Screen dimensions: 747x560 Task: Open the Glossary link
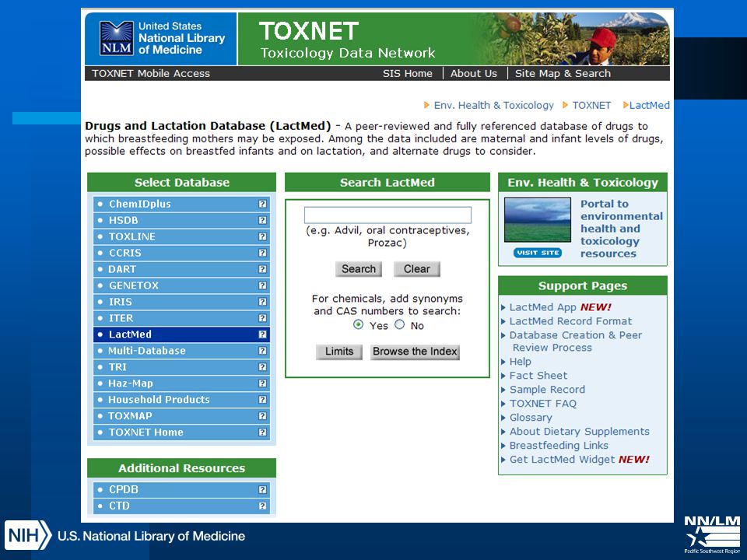tap(531, 418)
